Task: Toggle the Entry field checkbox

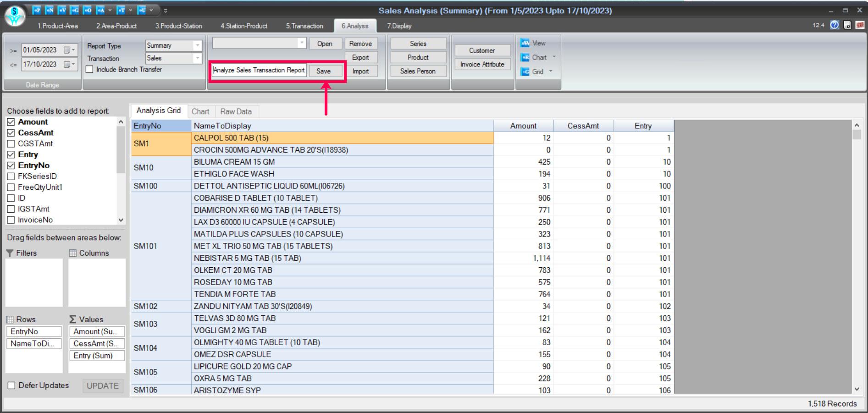Action: 11,154
